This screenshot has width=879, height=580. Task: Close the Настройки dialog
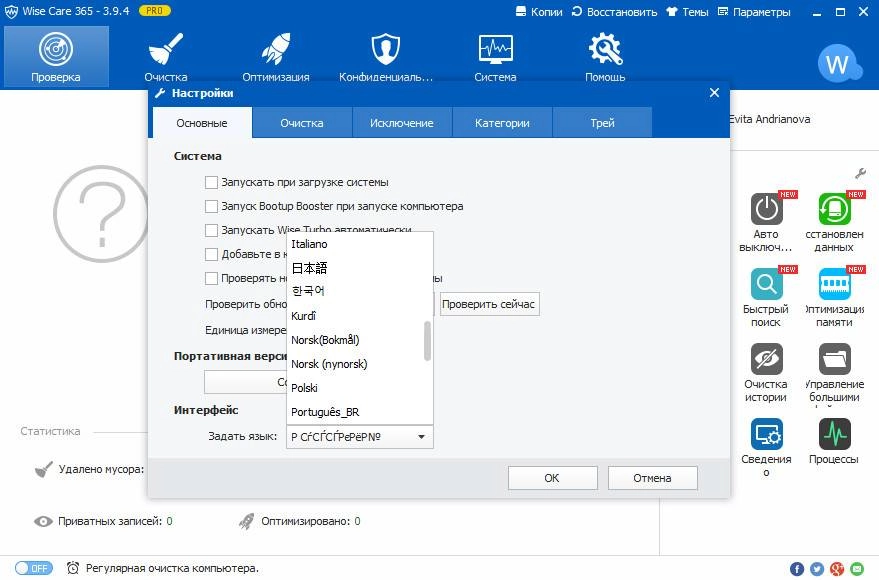point(714,93)
